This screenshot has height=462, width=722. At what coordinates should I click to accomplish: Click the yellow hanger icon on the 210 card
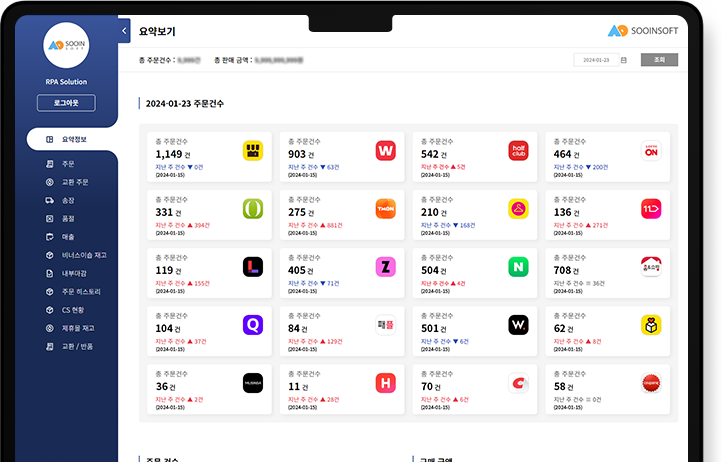[x=518, y=209]
